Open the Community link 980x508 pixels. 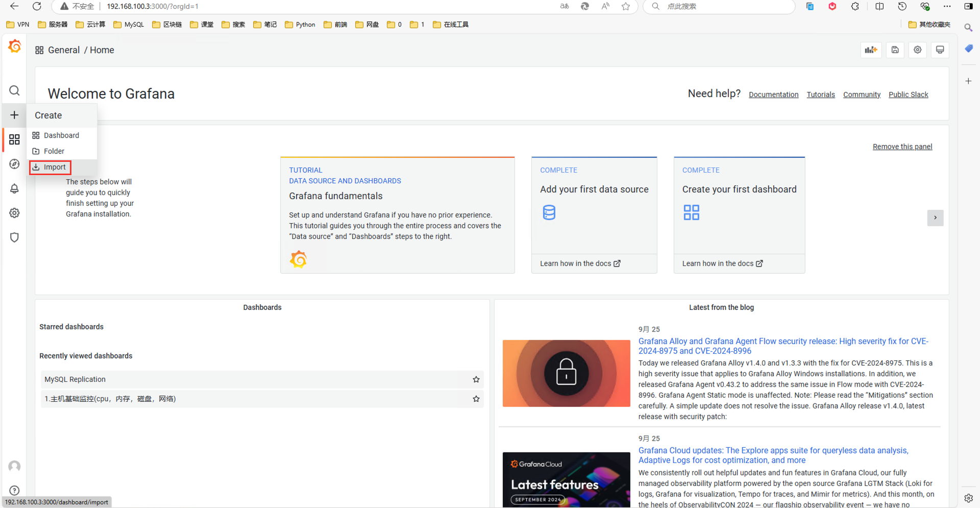pyautogui.click(x=862, y=94)
